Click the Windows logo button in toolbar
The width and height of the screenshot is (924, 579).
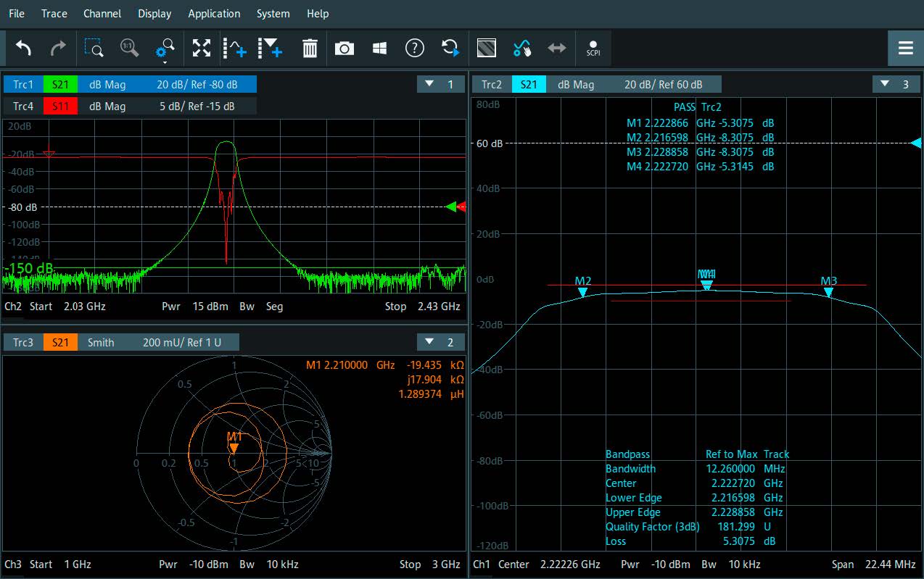(x=379, y=49)
